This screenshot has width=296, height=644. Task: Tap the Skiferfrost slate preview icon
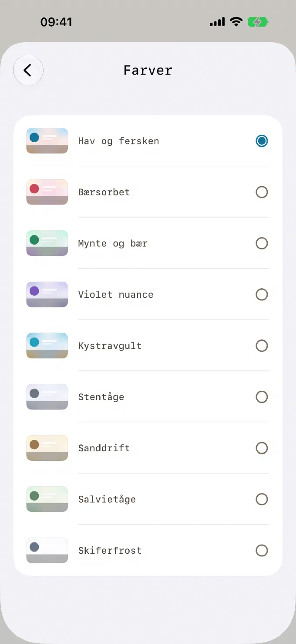point(47,550)
